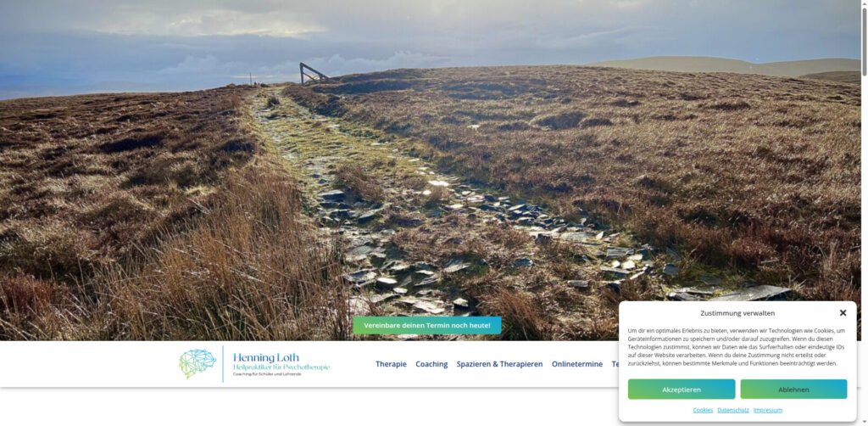
Task: Decline cookies via the Ablehnen button
Action: 793,390
